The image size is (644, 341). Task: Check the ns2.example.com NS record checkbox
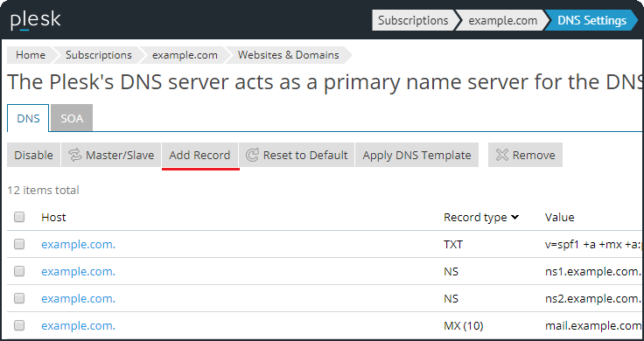click(19, 298)
